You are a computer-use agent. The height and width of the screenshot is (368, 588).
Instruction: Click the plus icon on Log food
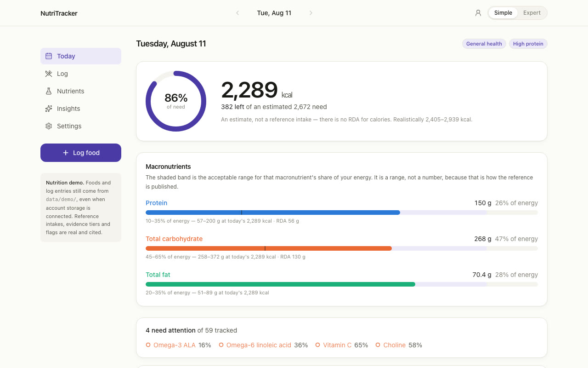click(x=66, y=153)
